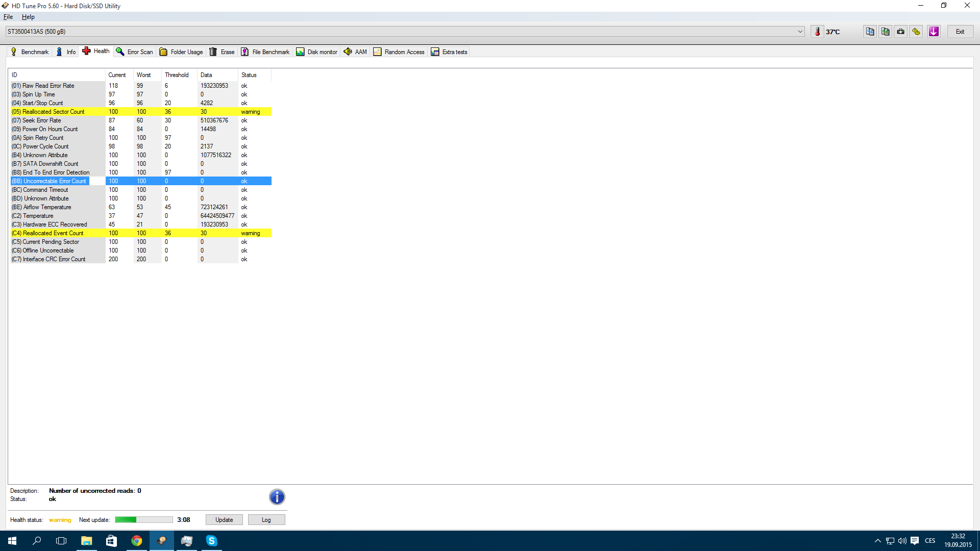
Task: Select the Spin Up Time row
Action: click(140, 94)
